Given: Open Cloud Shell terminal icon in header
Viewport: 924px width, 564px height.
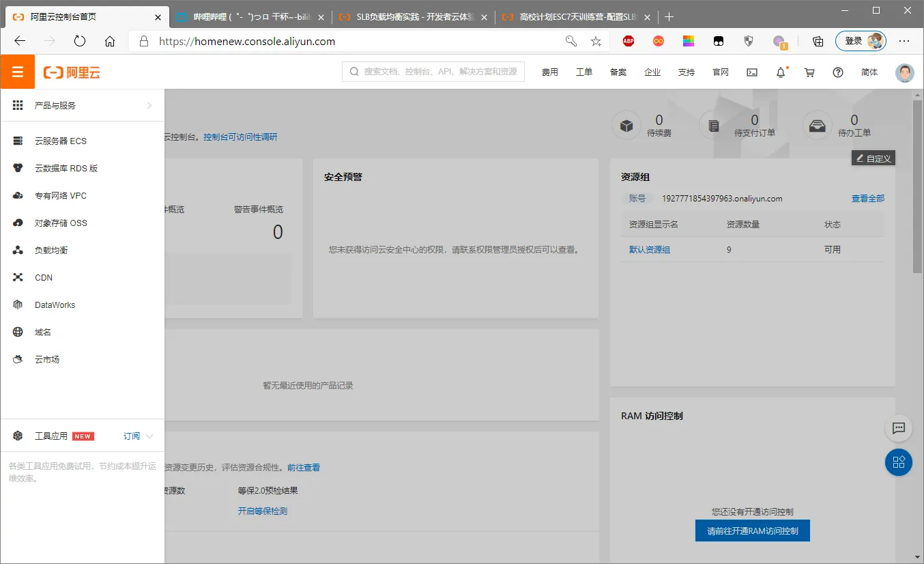Looking at the screenshot, I should click(x=752, y=72).
